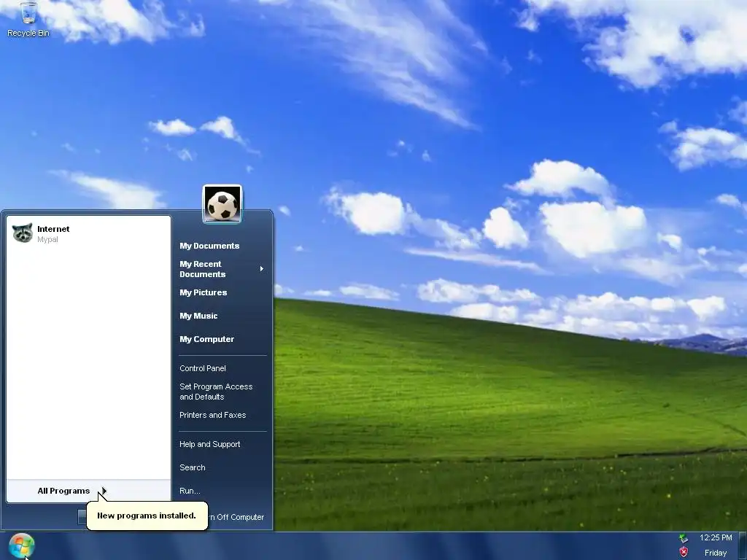Click the Windows Start orb
747x560 pixels.
click(x=21, y=545)
